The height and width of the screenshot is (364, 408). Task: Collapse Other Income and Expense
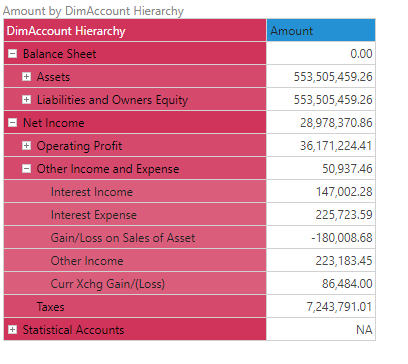coord(26,169)
